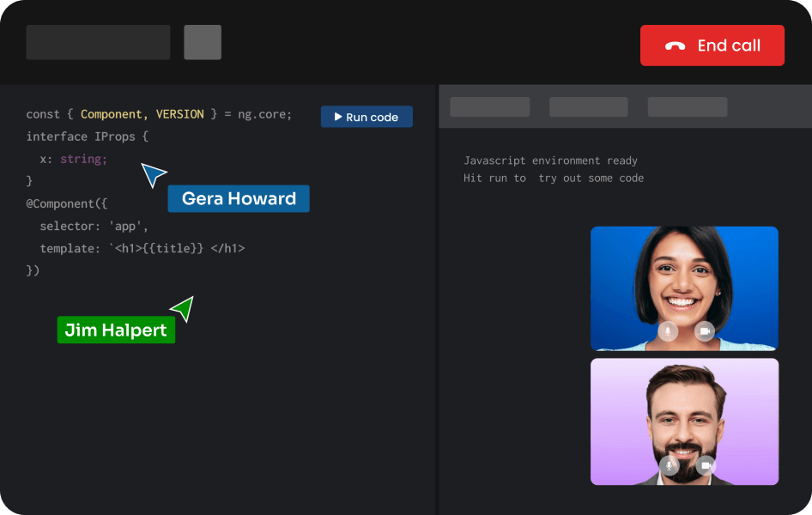The height and width of the screenshot is (515, 812).
Task: Select the bearded man's video thumbnail
Action: point(684,421)
